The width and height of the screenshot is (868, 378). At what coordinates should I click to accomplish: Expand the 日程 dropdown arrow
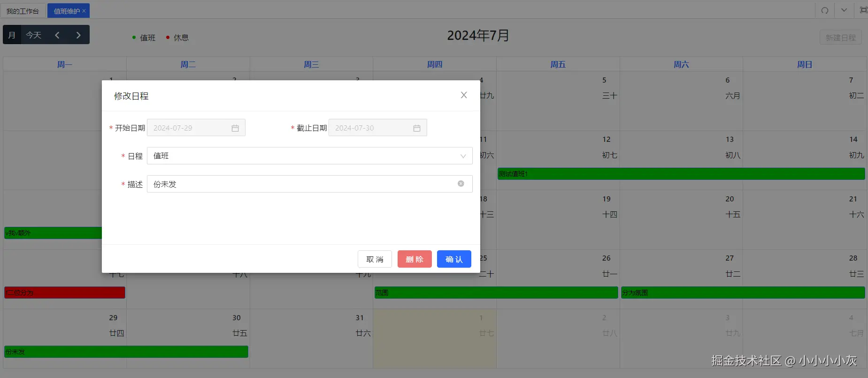tap(463, 156)
